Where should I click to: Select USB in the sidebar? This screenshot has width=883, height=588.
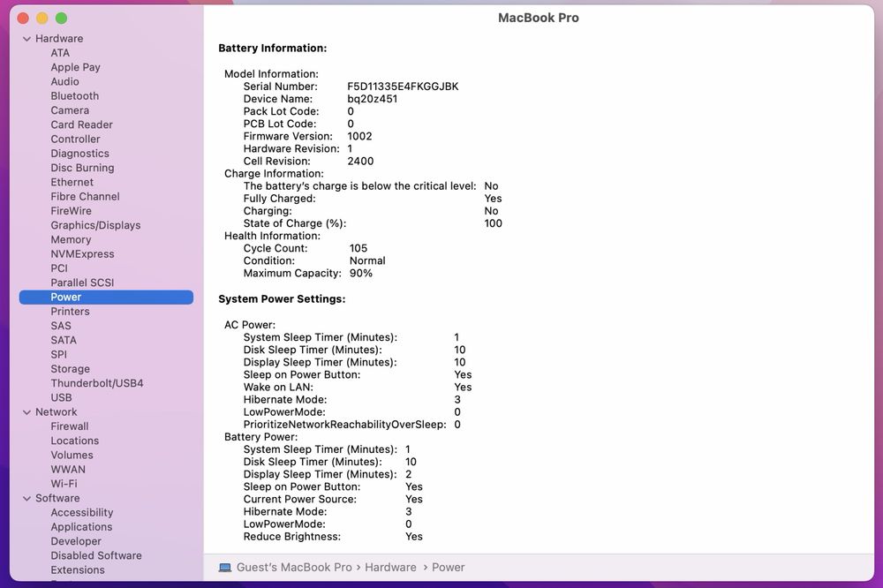[x=62, y=397]
